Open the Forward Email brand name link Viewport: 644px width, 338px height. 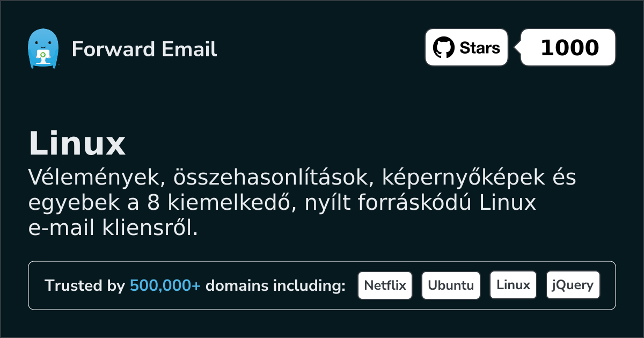tap(144, 49)
